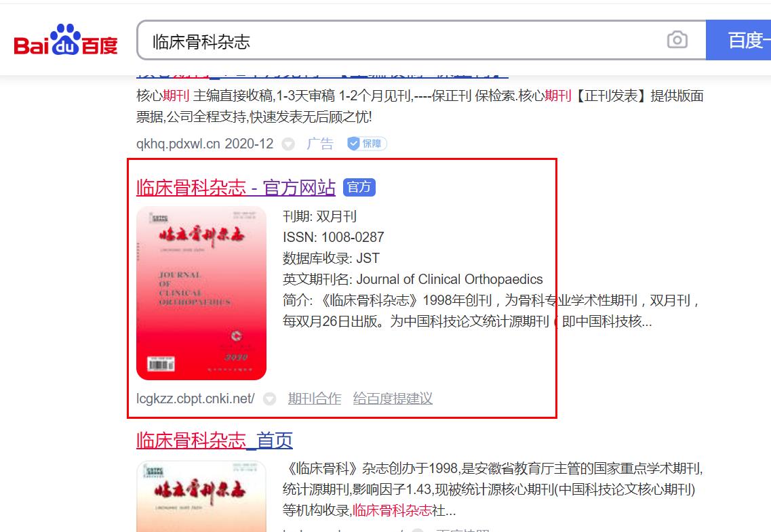This screenshot has width=771, height=532.
Task: Click the qkhq.pdxwl.cn ad URL
Action: [x=205, y=144]
